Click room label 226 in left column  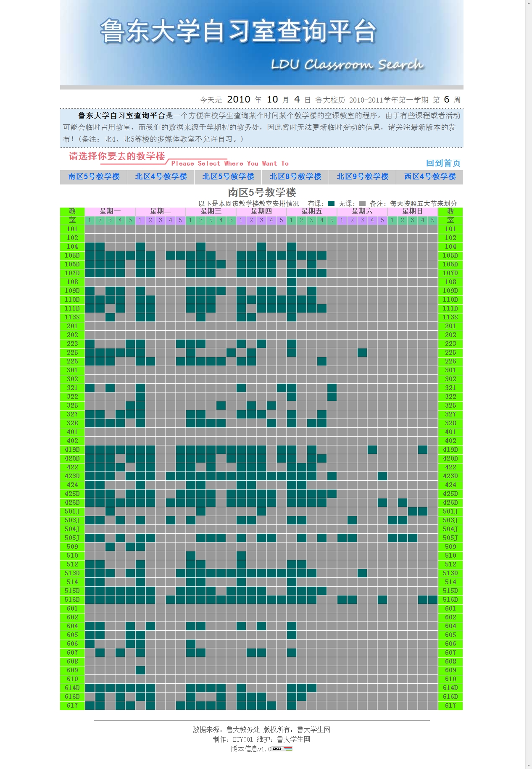coord(72,361)
